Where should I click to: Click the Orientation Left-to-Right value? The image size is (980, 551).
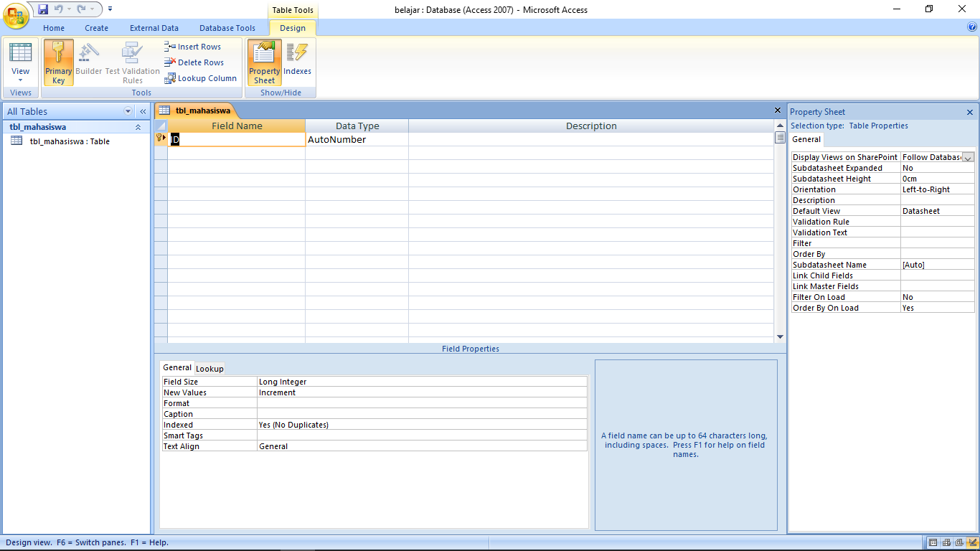click(x=938, y=189)
